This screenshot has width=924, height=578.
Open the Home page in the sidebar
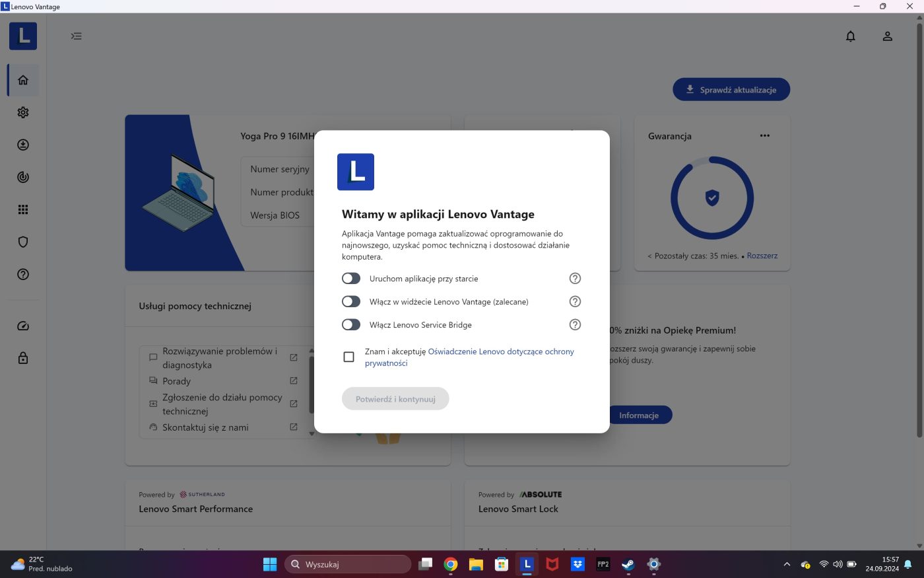[x=23, y=80]
